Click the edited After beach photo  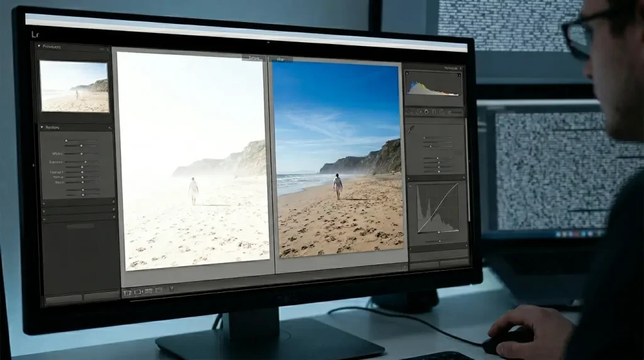coord(338,159)
